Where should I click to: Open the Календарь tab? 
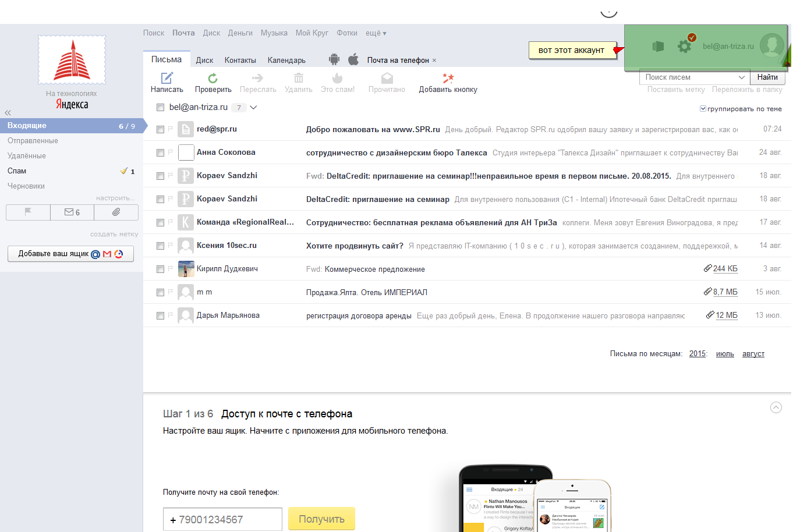click(x=286, y=60)
